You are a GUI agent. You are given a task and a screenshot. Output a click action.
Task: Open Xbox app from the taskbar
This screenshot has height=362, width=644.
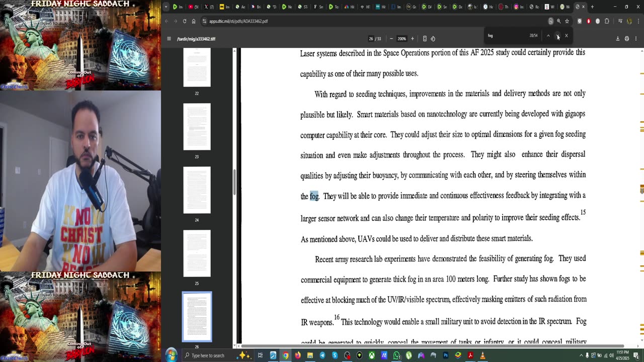(372, 355)
